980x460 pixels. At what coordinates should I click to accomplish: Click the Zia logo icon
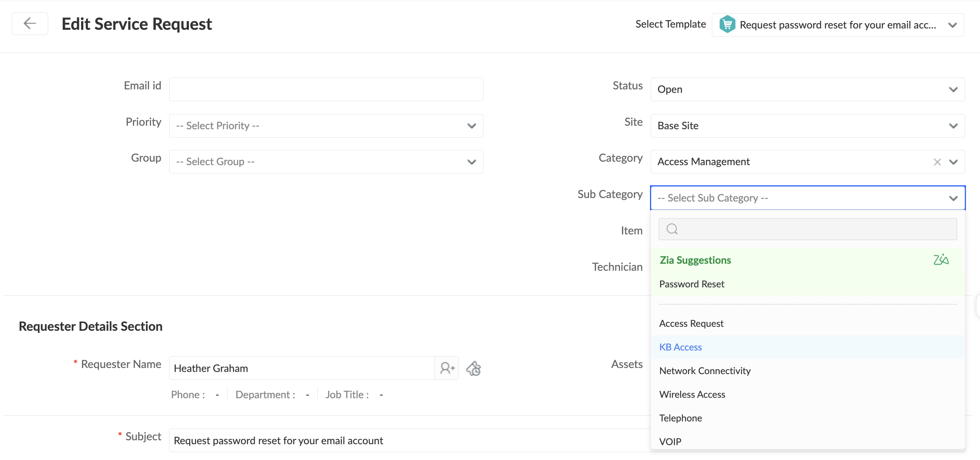point(941,260)
